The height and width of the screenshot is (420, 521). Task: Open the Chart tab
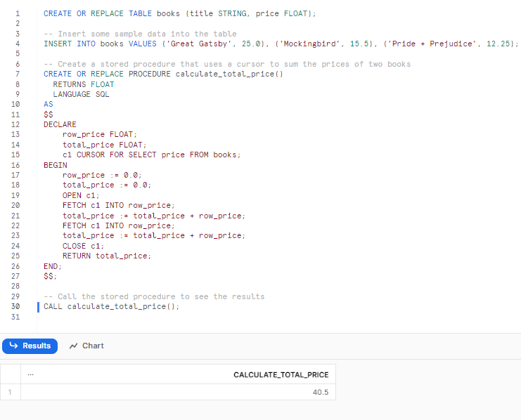86,346
